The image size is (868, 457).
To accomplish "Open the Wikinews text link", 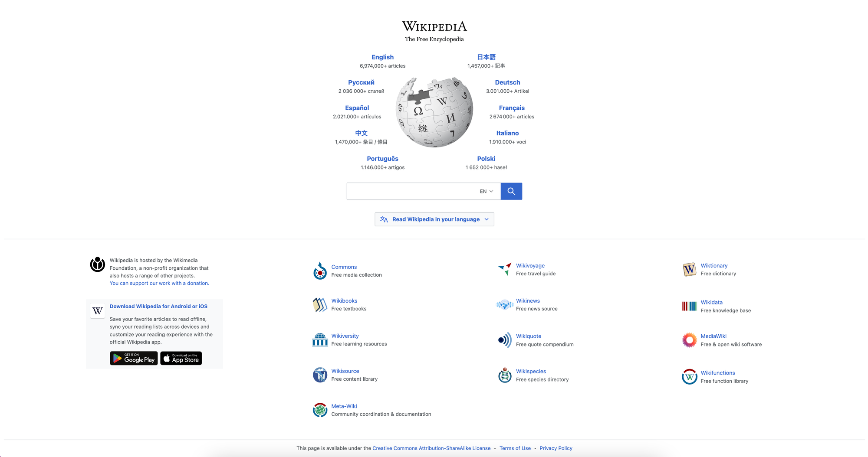I will pyautogui.click(x=528, y=301).
